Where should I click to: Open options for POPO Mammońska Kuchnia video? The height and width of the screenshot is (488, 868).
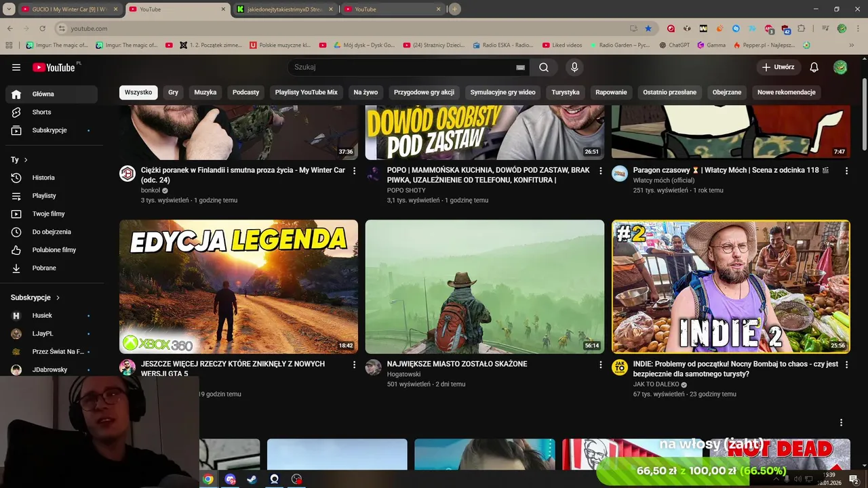(x=600, y=171)
